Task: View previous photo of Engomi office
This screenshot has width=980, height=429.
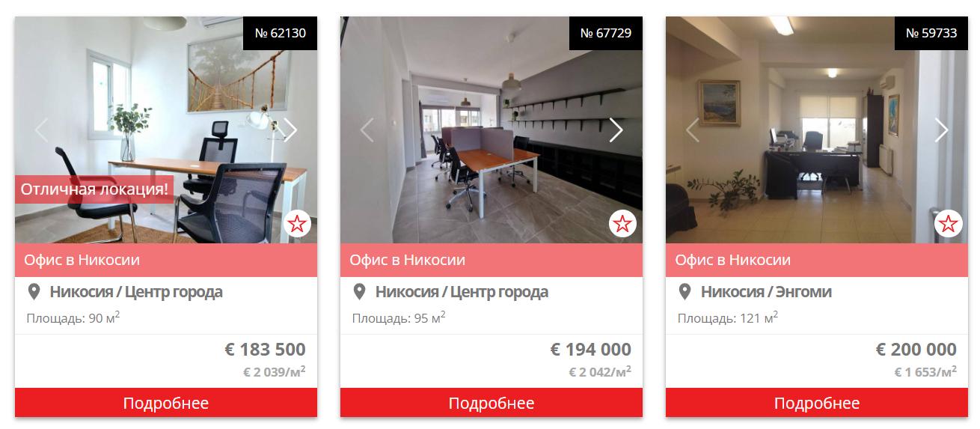Action: [x=693, y=130]
